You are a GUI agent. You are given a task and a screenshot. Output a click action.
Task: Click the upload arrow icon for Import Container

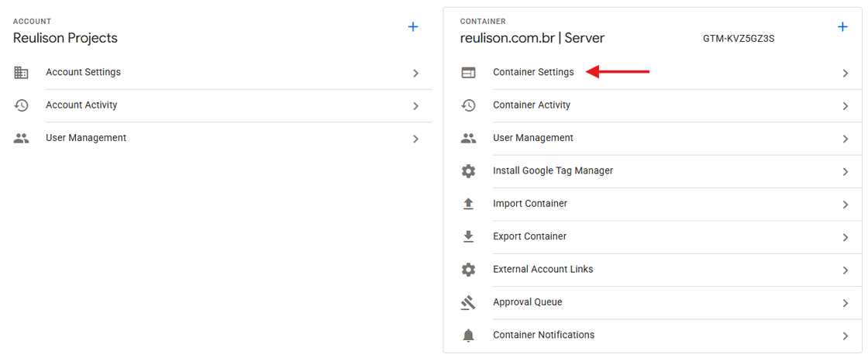[468, 204]
